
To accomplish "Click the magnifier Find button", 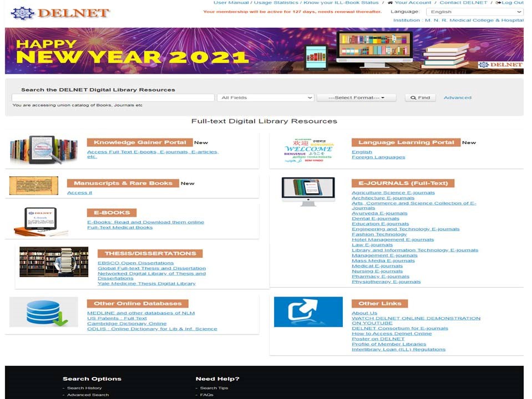I will (420, 98).
